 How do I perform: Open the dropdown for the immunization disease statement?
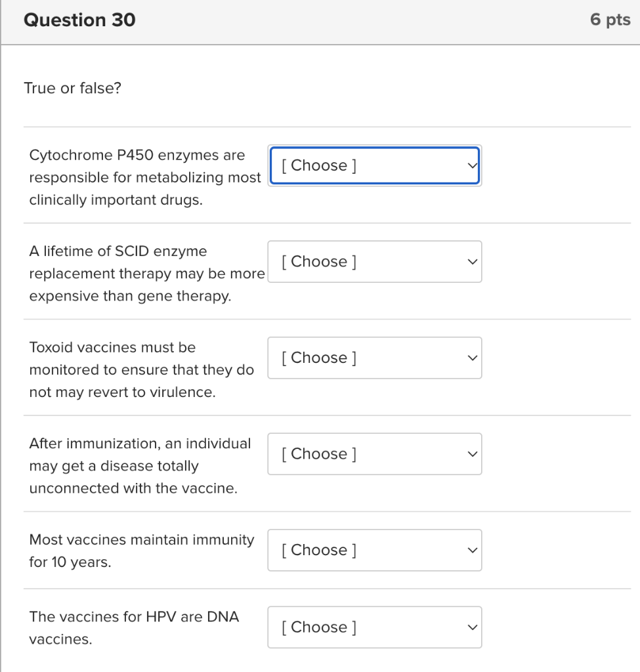click(x=374, y=453)
